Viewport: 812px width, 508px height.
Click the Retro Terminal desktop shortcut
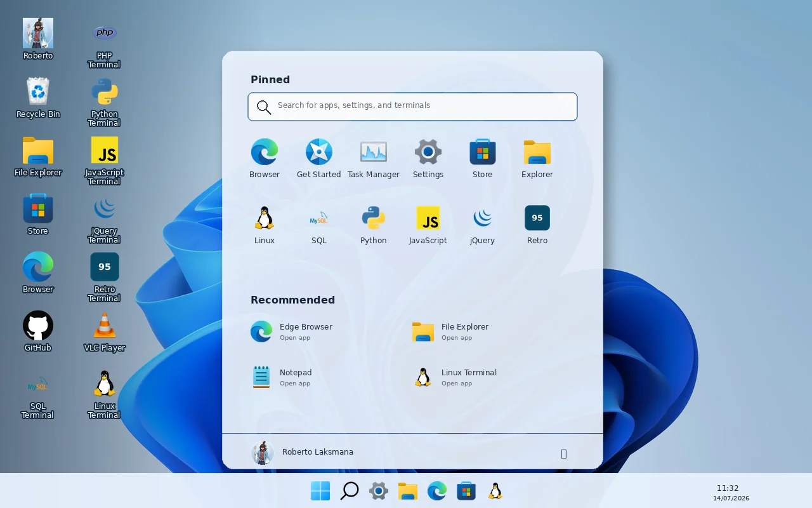tap(105, 277)
